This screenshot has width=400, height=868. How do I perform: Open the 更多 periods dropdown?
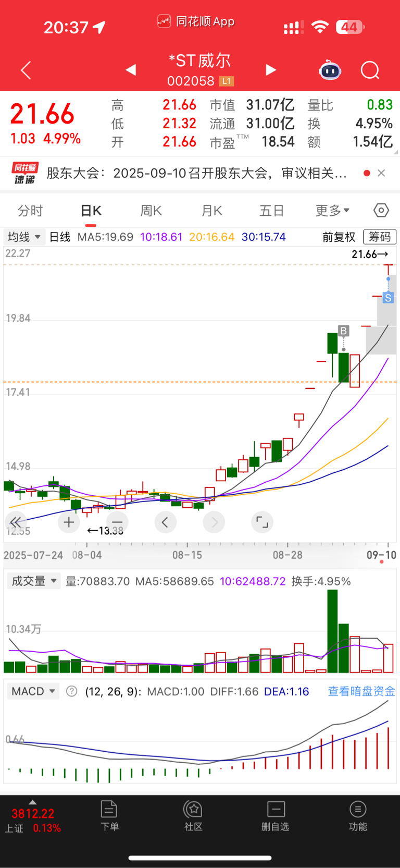click(332, 211)
